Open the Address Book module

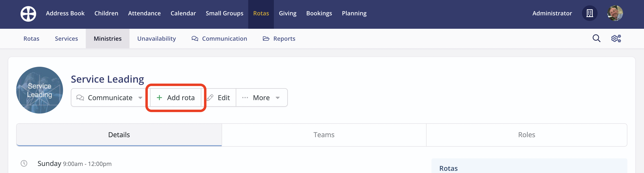click(x=65, y=13)
